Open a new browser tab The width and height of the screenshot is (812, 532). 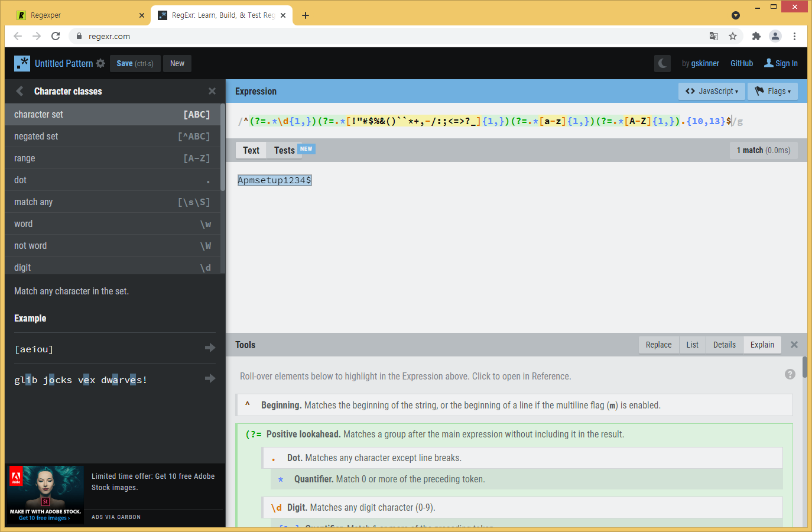(306, 15)
